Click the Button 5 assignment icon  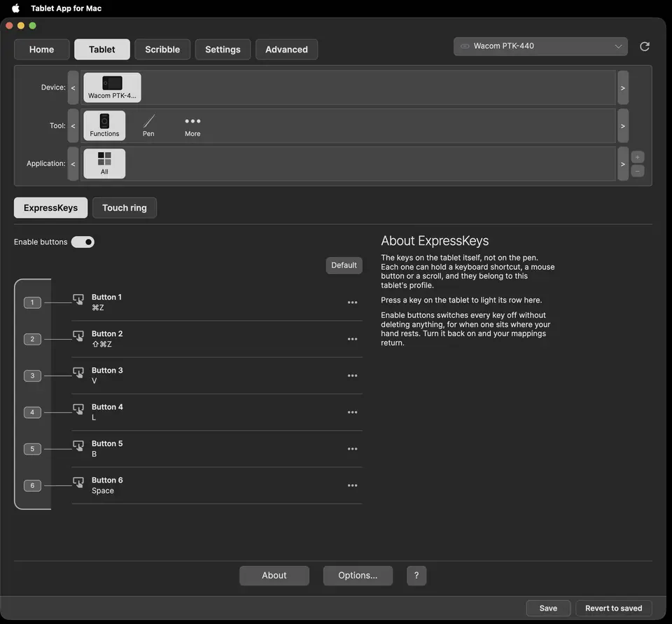click(x=78, y=446)
